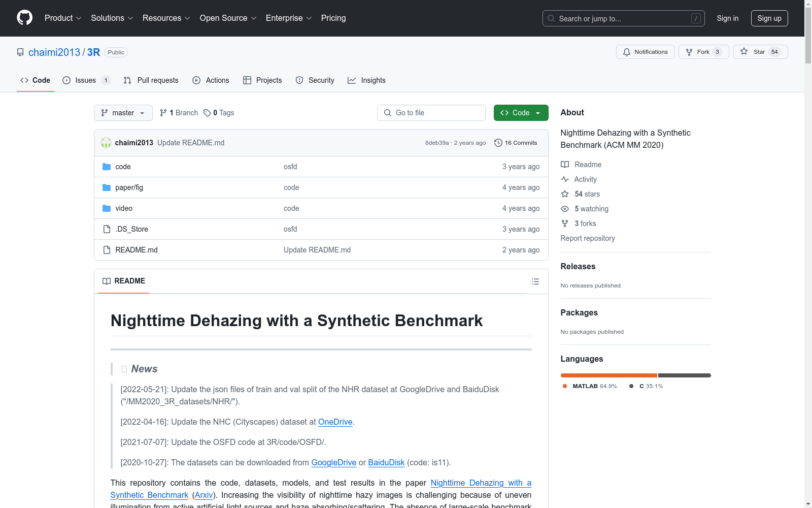This screenshot has width=812, height=508.
Task: Click the stars icon in About sidebar
Action: pyautogui.click(x=565, y=194)
